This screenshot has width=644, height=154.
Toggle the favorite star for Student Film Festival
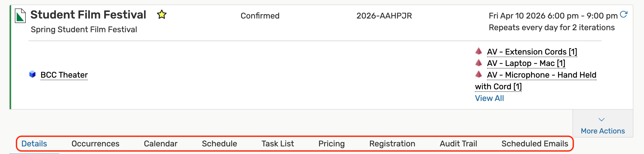(162, 15)
